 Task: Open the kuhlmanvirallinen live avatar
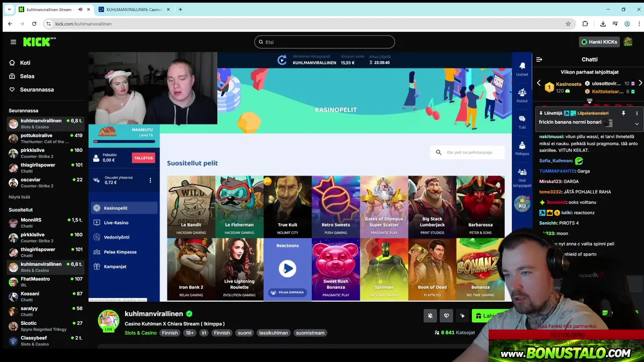click(108, 321)
